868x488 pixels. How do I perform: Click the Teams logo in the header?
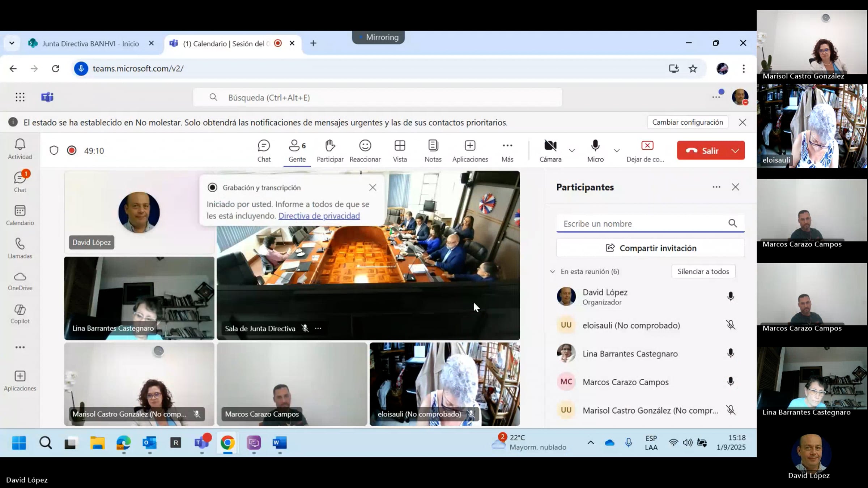tap(47, 97)
